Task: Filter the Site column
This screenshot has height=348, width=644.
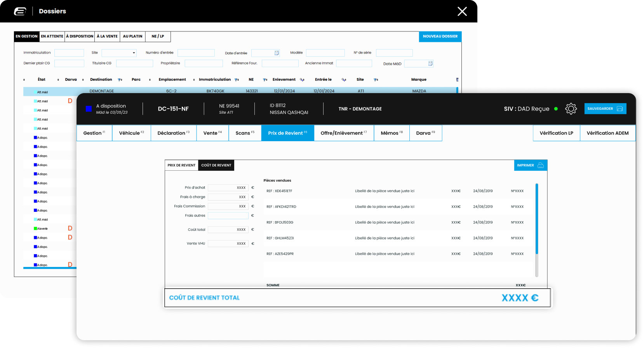Action: click(376, 80)
